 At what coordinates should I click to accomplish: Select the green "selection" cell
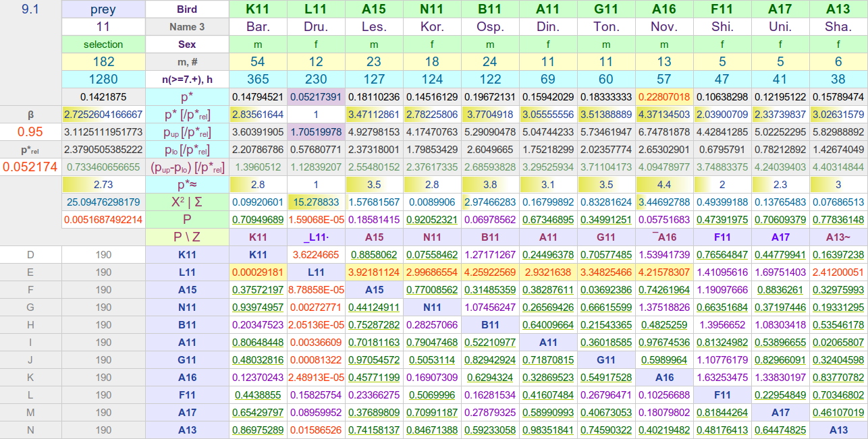[x=103, y=45]
